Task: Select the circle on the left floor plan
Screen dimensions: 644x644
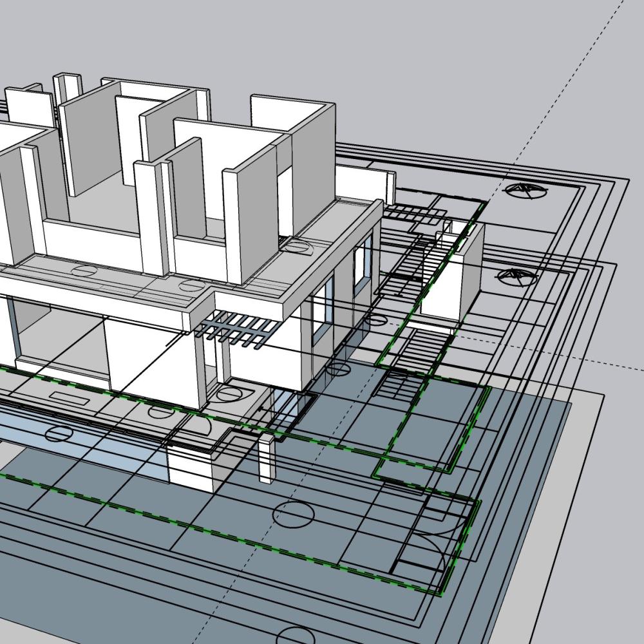Action: (58, 434)
